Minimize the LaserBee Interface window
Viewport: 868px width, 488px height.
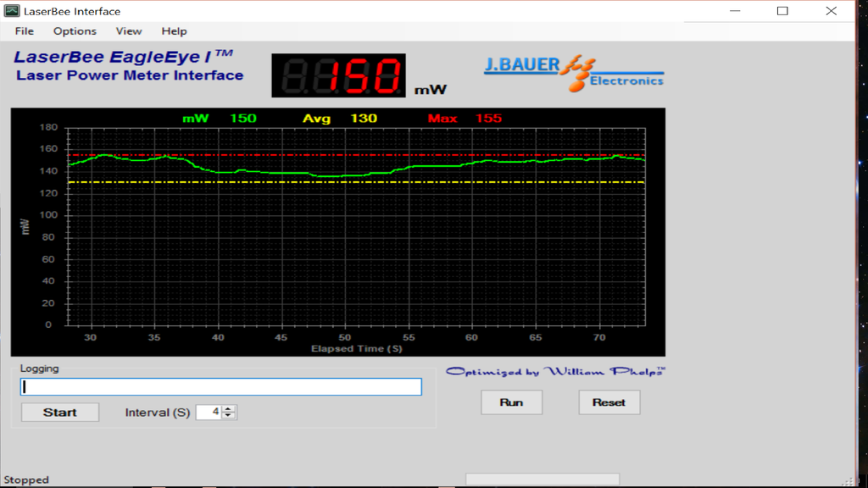(735, 11)
